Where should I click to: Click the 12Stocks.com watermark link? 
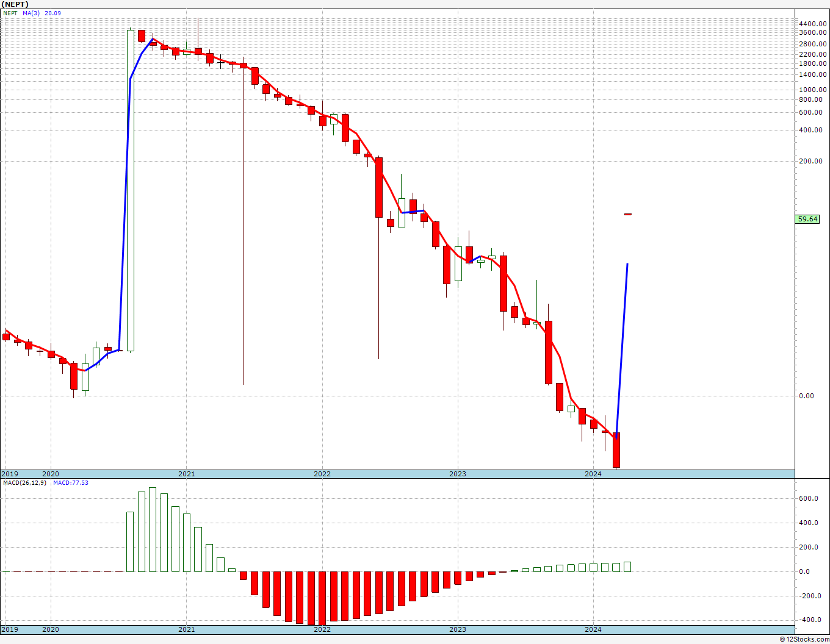(805, 639)
